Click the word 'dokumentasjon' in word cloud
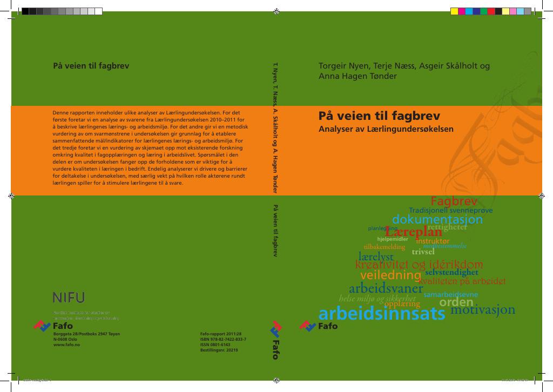This screenshot has width=553, height=392. (437, 219)
